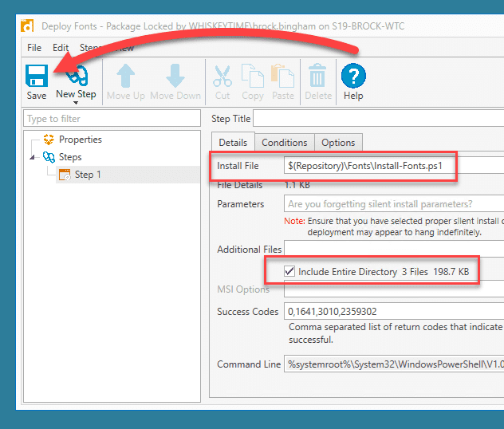Open the File menu

[34, 48]
